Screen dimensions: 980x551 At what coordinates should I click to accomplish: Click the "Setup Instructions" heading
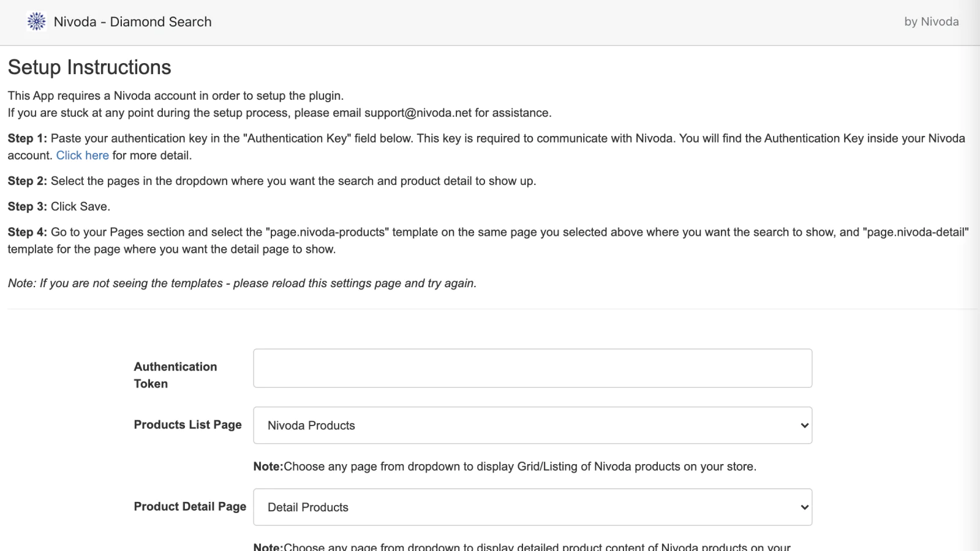(89, 67)
